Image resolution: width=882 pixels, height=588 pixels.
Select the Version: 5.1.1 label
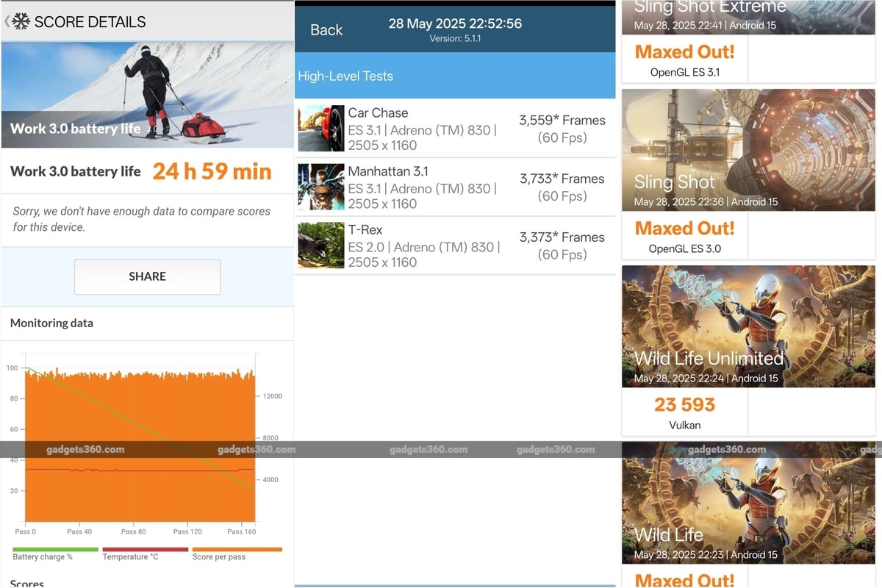455,38
